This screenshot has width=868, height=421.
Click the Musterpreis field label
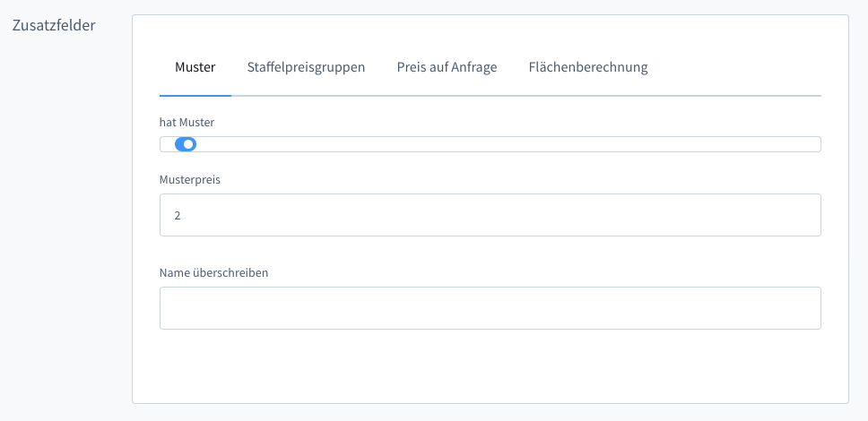point(190,179)
